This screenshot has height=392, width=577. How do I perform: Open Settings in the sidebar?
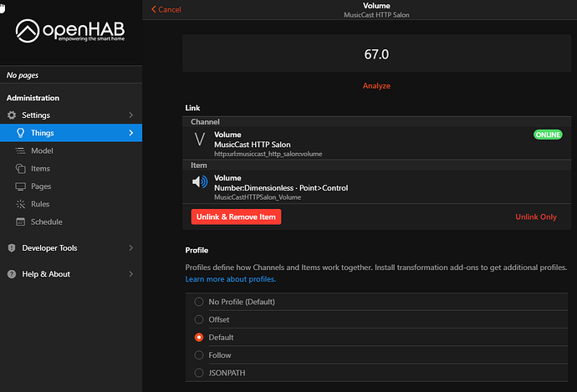[x=71, y=115]
